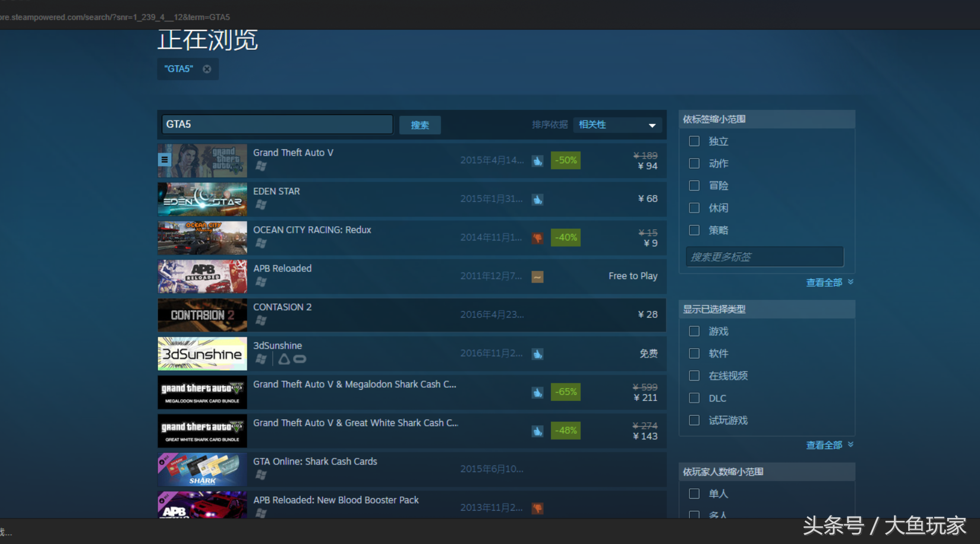Image resolution: width=980 pixels, height=544 pixels.
Task: Check the DLC type filter
Action: click(x=694, y=398)
